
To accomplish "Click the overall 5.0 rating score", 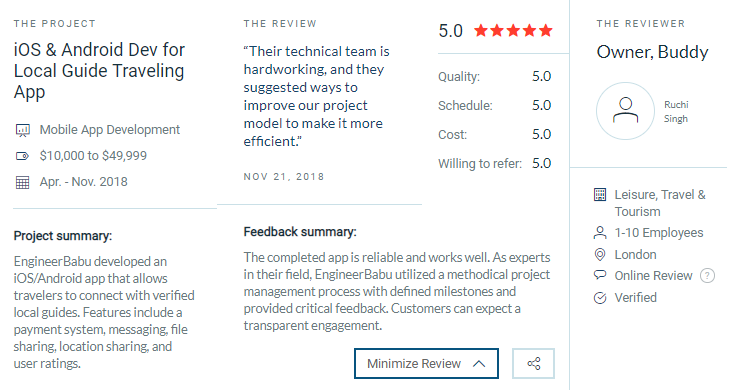I will tap(450, 31).
